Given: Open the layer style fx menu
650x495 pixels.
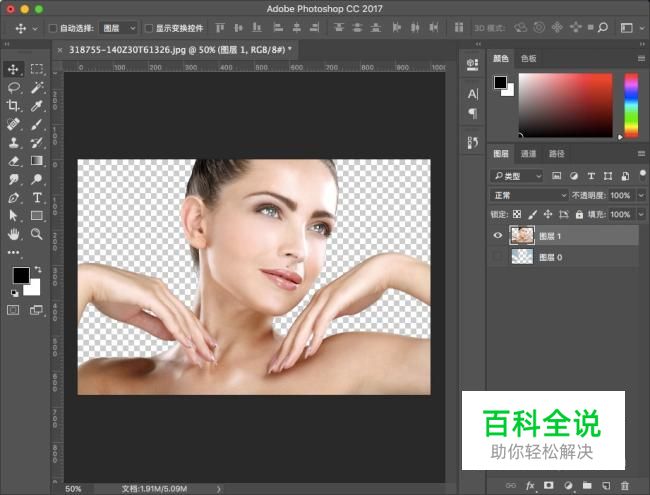Looking at the screenshot, I should [530, 485].
